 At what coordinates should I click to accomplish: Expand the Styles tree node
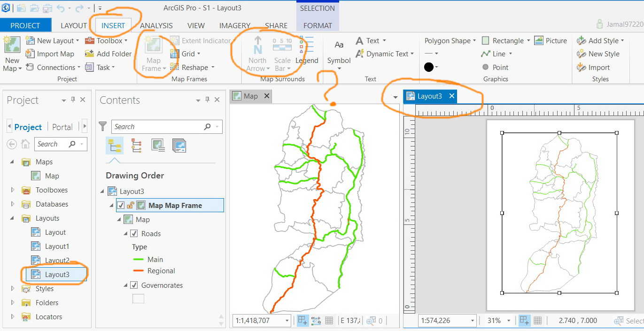click(13, 289)
